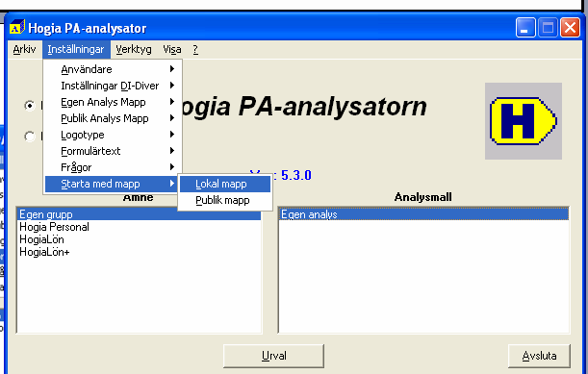
Task: Close the Hogia PA-analysator window
Action: click(570, 28)
